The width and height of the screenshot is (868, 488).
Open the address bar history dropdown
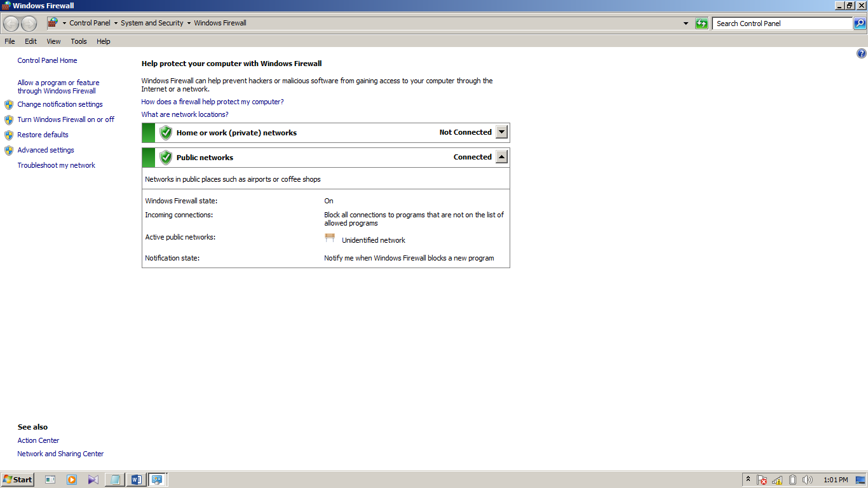pyautogui.click(x=686, y=24)
